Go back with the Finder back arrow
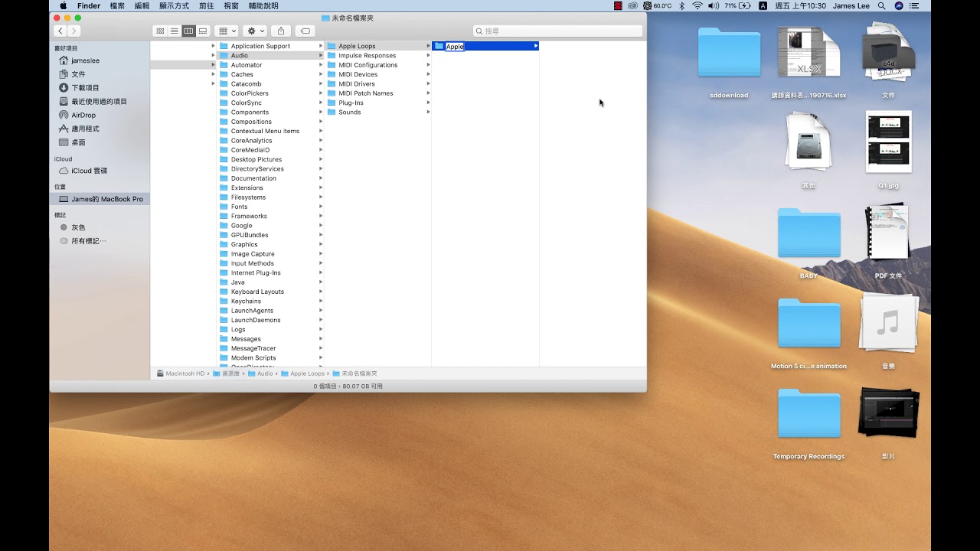This screenshot has height=551, width=980. (60, 31)
